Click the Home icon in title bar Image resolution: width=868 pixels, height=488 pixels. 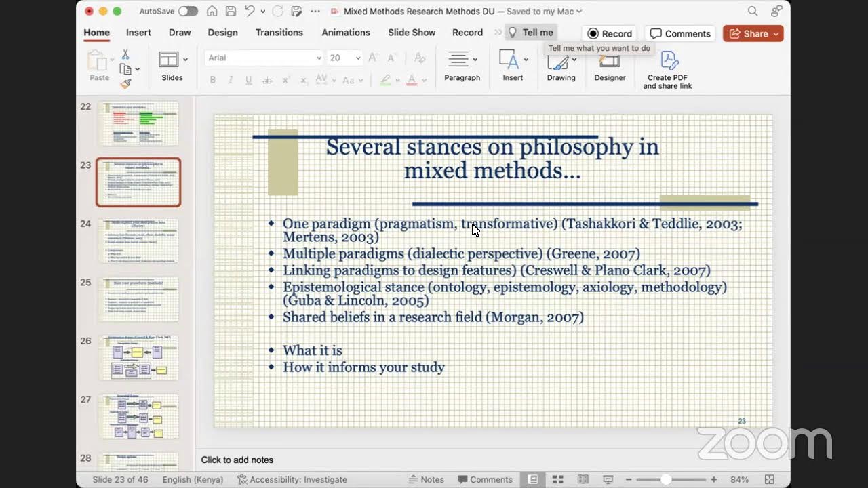212,12
